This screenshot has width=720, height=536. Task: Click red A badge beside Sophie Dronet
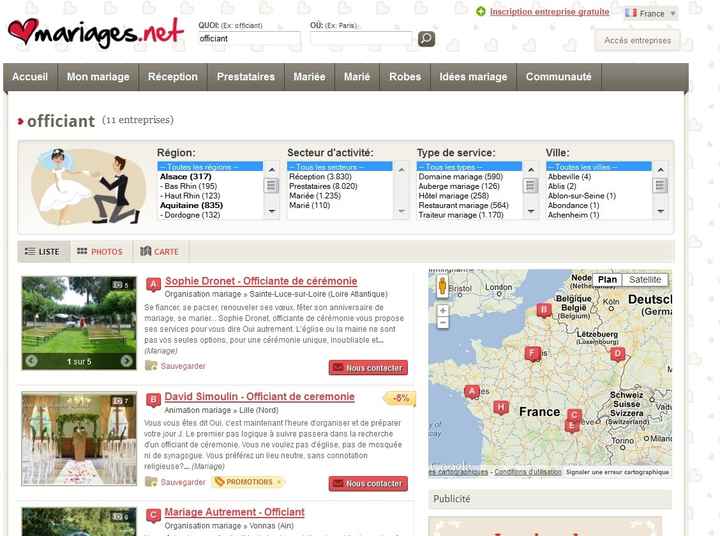click(153, 285)
